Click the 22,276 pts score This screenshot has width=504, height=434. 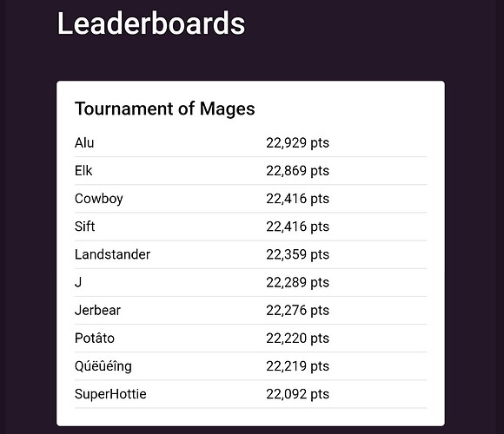pos(298,311)
